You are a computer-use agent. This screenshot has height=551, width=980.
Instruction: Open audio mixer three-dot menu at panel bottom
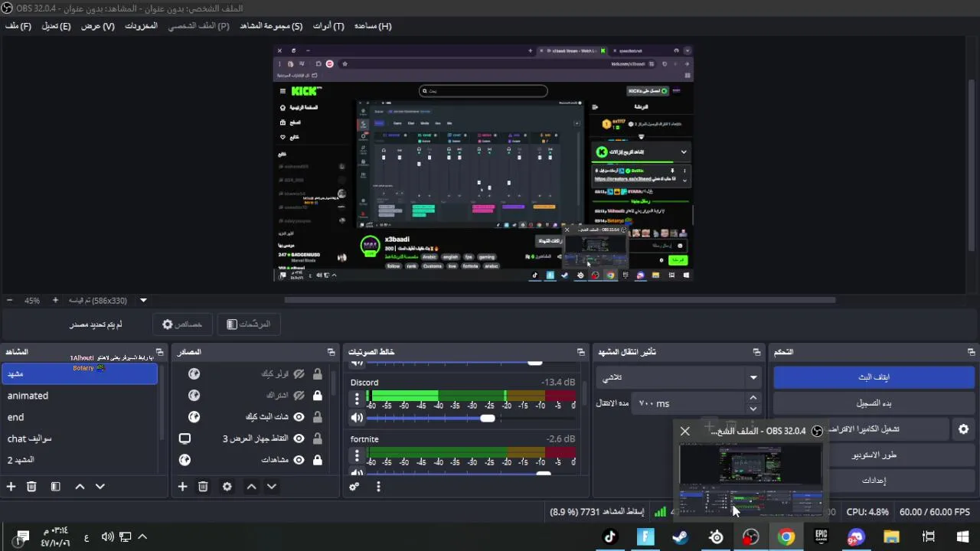click(378, 487)
